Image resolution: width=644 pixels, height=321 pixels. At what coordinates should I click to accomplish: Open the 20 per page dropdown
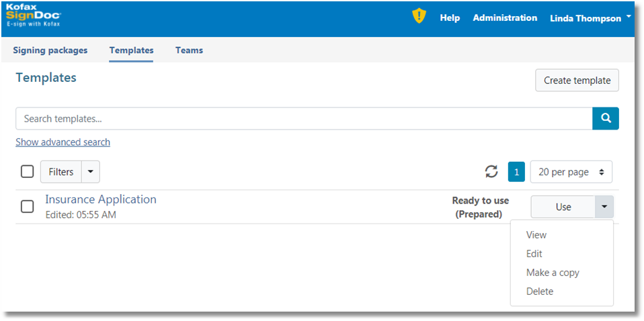pyautogui.click(x=571, y=172)
